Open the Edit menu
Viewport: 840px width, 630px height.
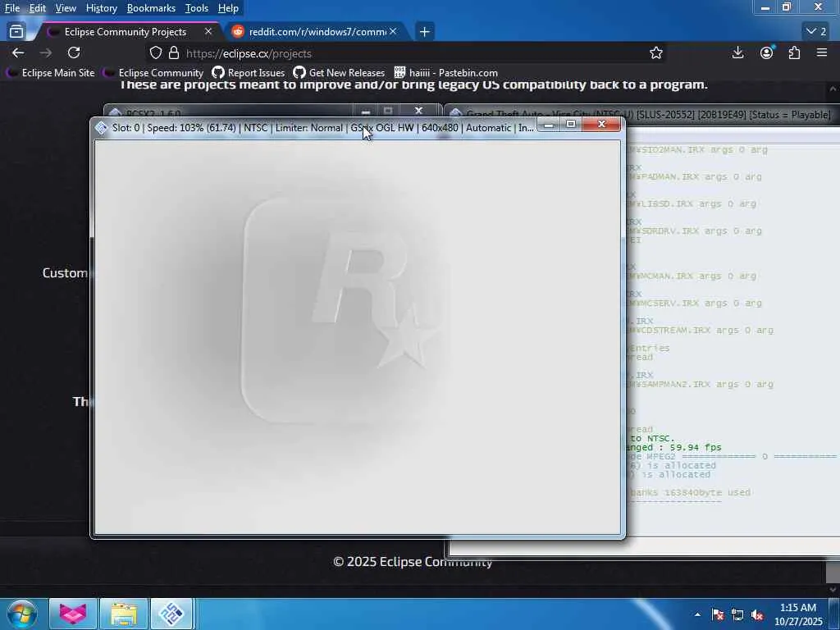point(37,8)
